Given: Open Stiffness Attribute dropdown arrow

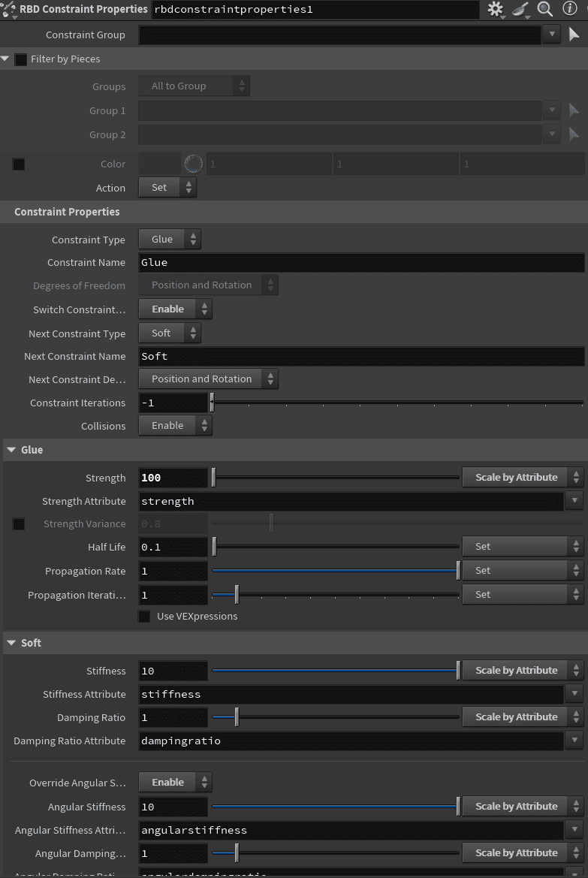Looking at the screenshot, I should (x=574, y=694).
